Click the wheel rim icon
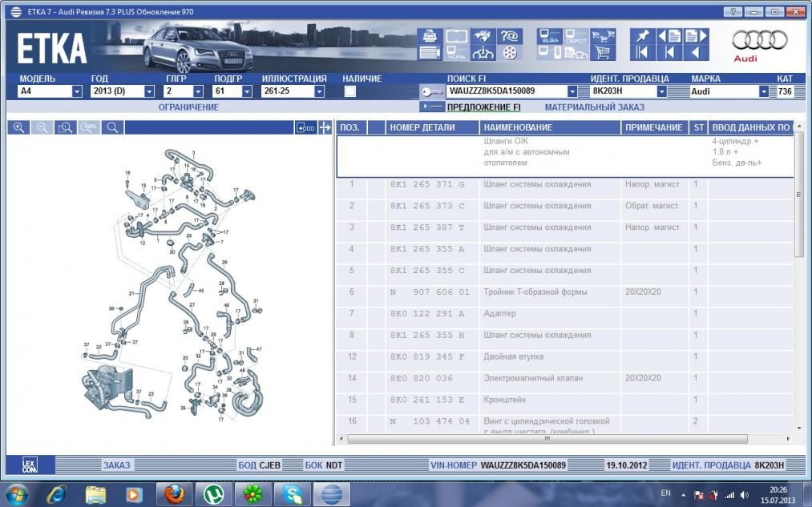This screenshot has height=507, width=812. coord(509,52)
